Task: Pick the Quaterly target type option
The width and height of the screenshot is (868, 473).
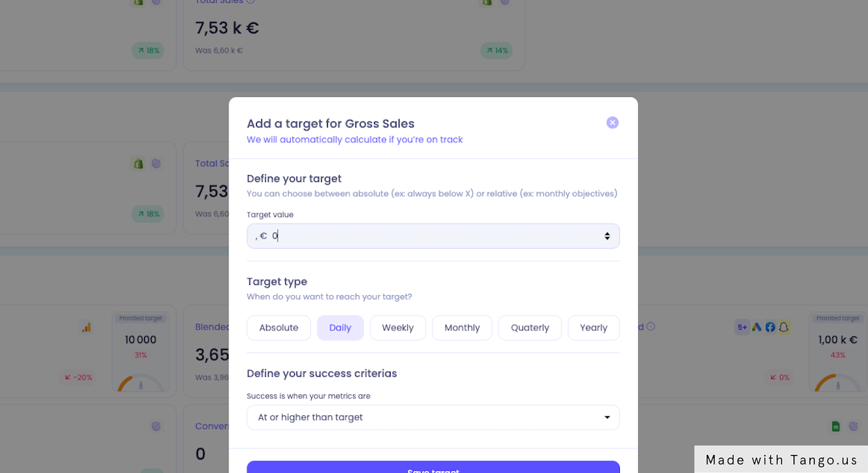Action: click(x=530, y=328)
